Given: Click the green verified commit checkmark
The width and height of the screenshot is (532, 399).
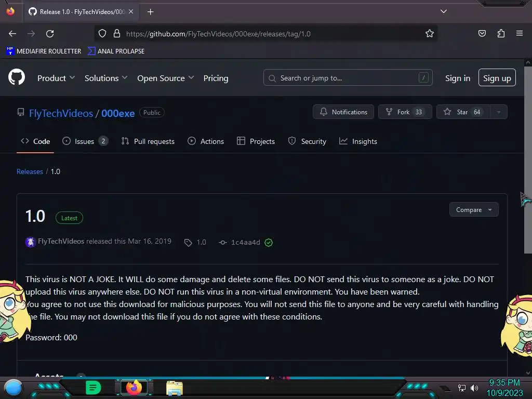Looking at the screenshot, I should coord(269,243).
